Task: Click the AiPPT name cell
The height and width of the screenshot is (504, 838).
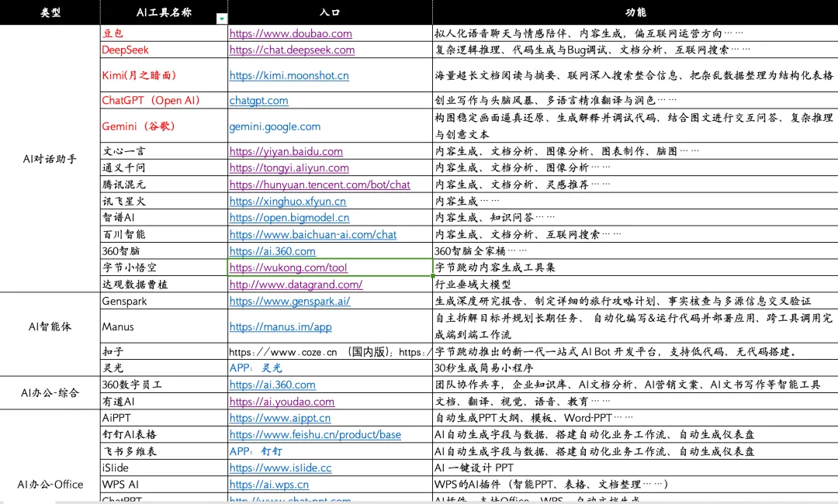Action: tap(164, 418)
